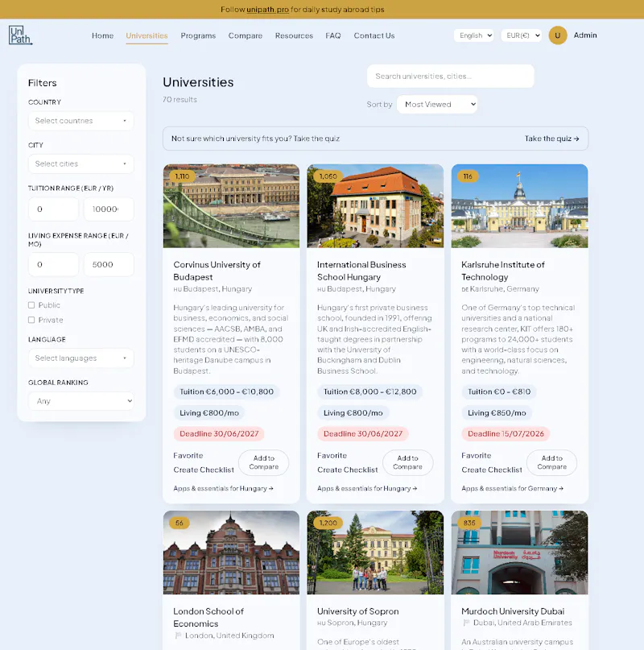Open the Sort by Most Viewed dropdown
The height and width of the screenshot is (650, 644).
[437, 105]
